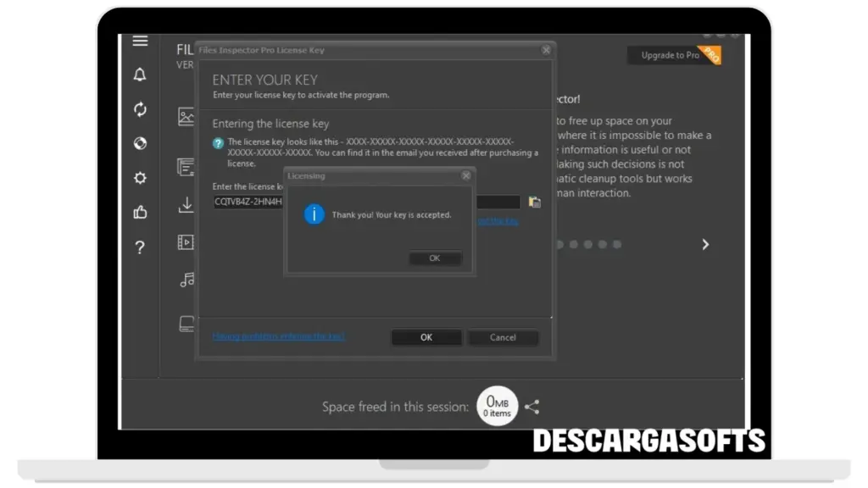Click the Upgrade to Pro button
This screenshot has width=868, height=488.
point(670,56)
